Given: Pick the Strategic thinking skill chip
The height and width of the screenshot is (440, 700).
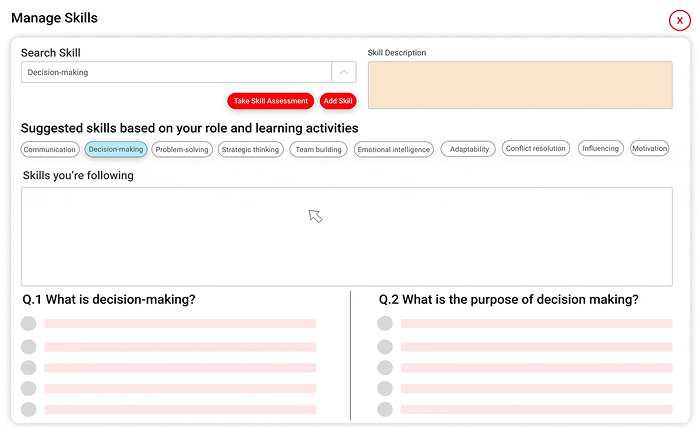Looking at the screenshot, I should point(250,149).
